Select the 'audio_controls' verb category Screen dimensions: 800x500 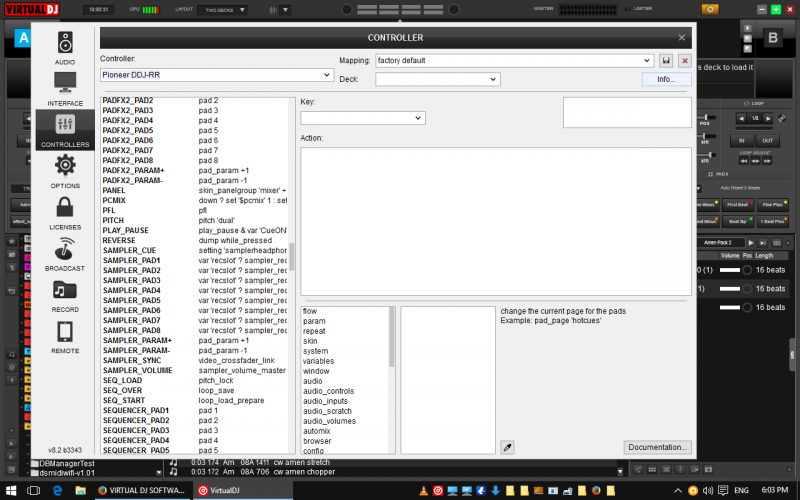click(x=329, y=391)
